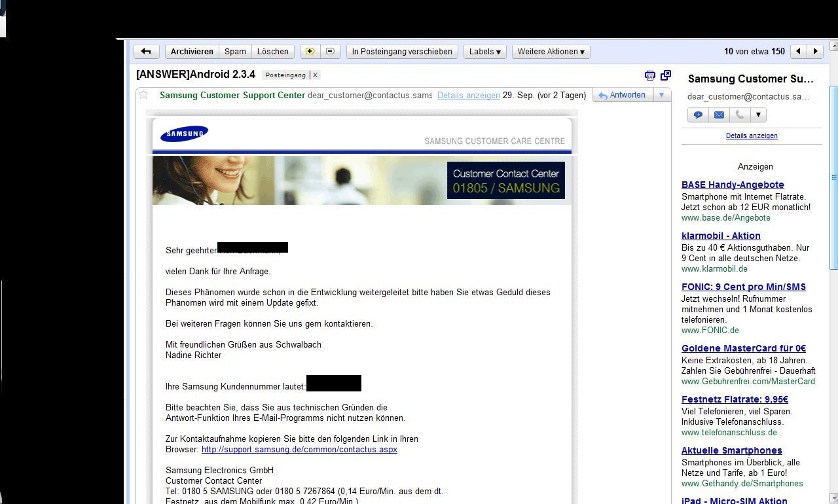
Task: Show older message with right arrow
Action: click(x=815, y=51)
